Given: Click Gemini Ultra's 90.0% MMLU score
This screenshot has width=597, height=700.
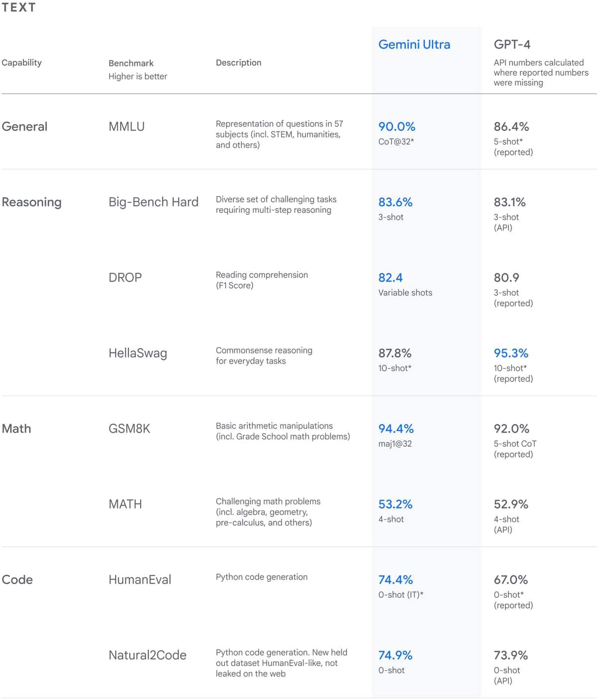Looking at the screenshot, I should (x=397, y=127).
